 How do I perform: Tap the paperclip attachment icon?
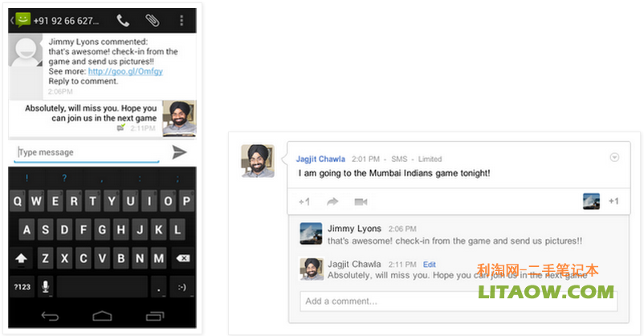pyautogui.click(x=152, y=20)
